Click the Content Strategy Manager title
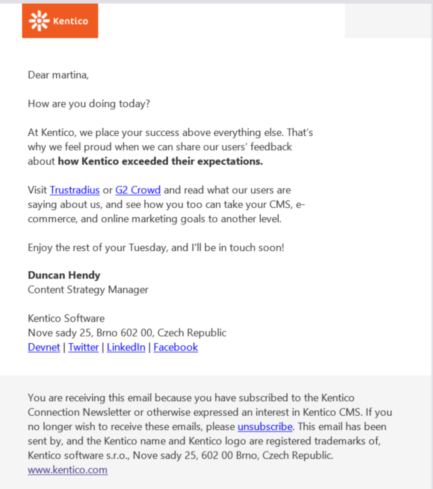Image resolution: width=433 pixels, height=489 pixels. 88,290
